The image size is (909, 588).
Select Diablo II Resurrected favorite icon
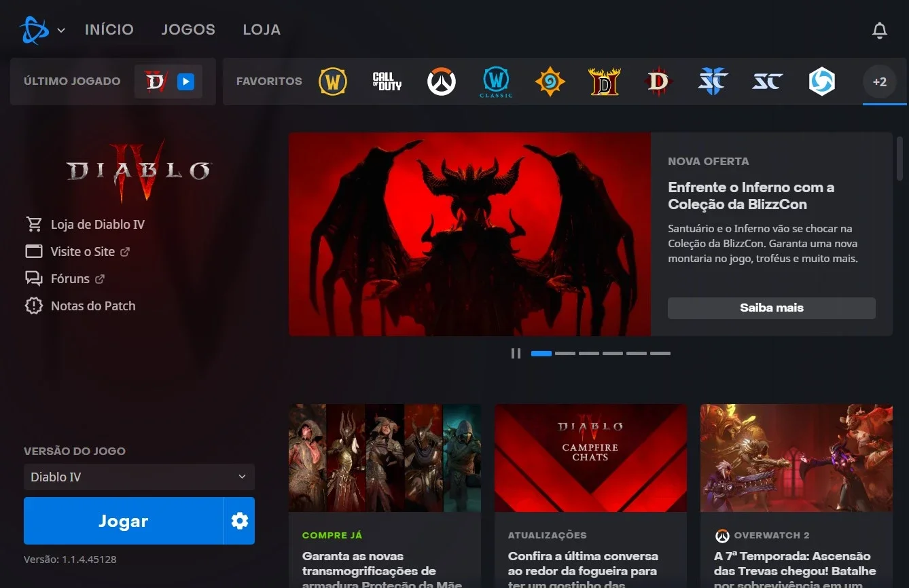coord(605,82)
